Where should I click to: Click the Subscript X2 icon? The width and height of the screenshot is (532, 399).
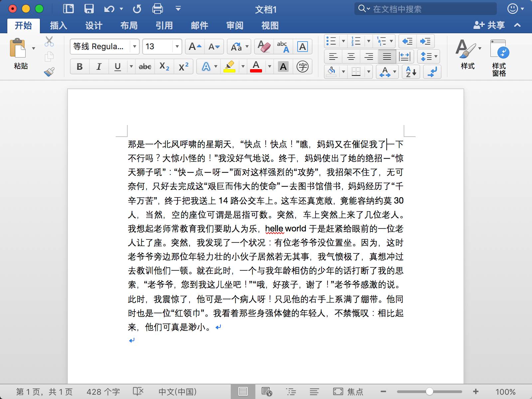[164, 66]
